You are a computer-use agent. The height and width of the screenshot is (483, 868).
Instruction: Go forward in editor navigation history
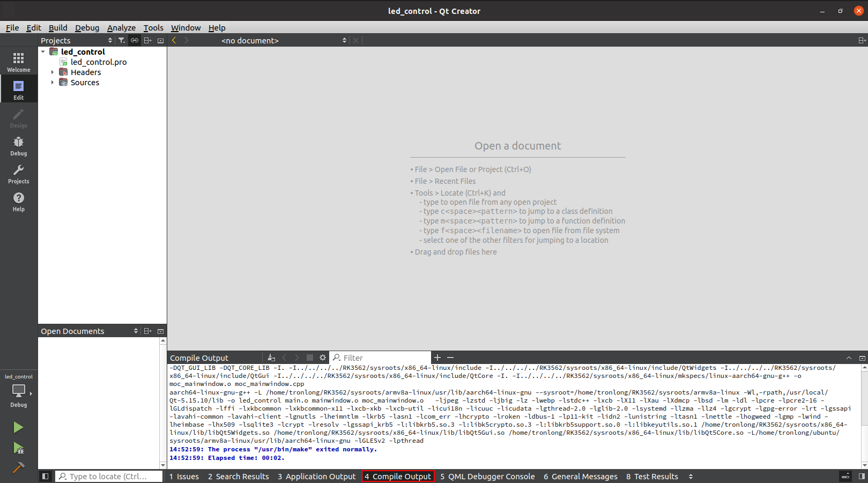coord(187,40)
